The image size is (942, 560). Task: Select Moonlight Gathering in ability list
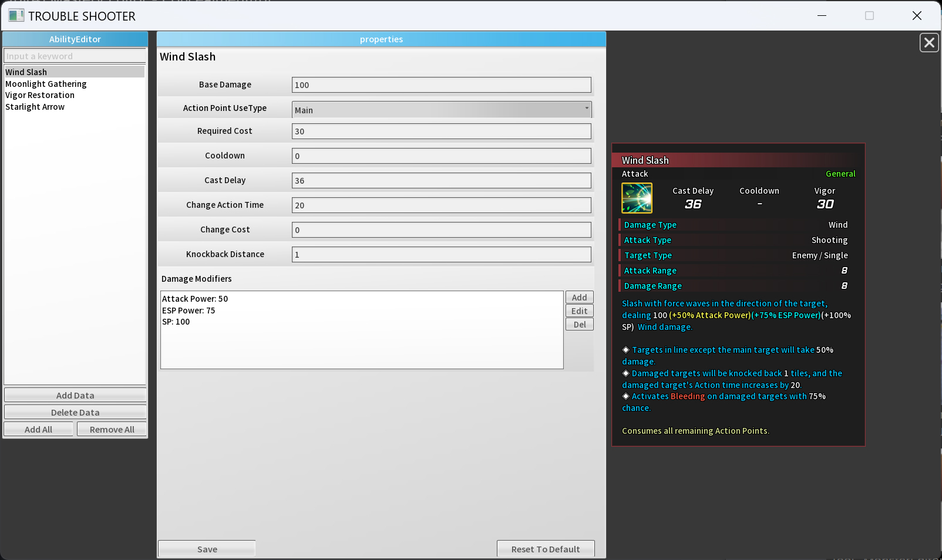(46, 84)
